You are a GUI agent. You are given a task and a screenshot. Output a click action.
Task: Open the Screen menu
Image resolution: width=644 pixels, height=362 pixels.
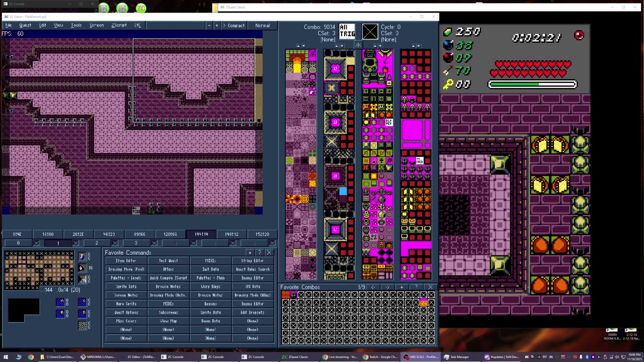[97, 25]
